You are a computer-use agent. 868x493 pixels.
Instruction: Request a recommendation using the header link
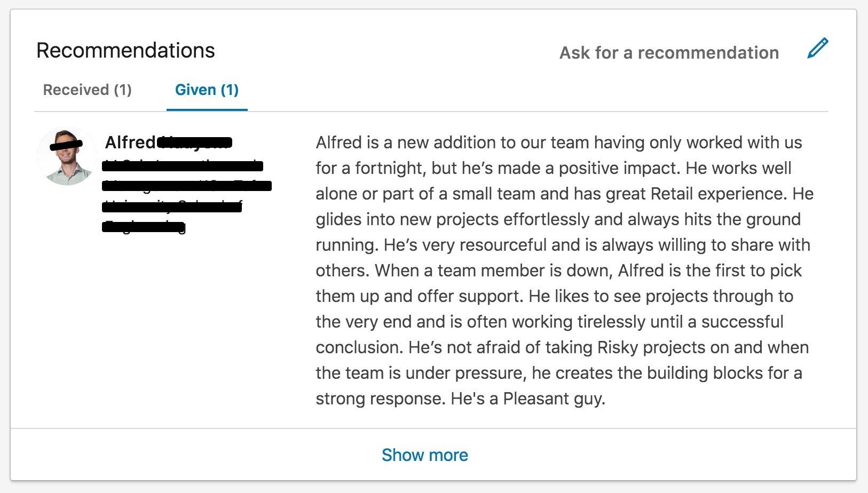coord(669,53)
